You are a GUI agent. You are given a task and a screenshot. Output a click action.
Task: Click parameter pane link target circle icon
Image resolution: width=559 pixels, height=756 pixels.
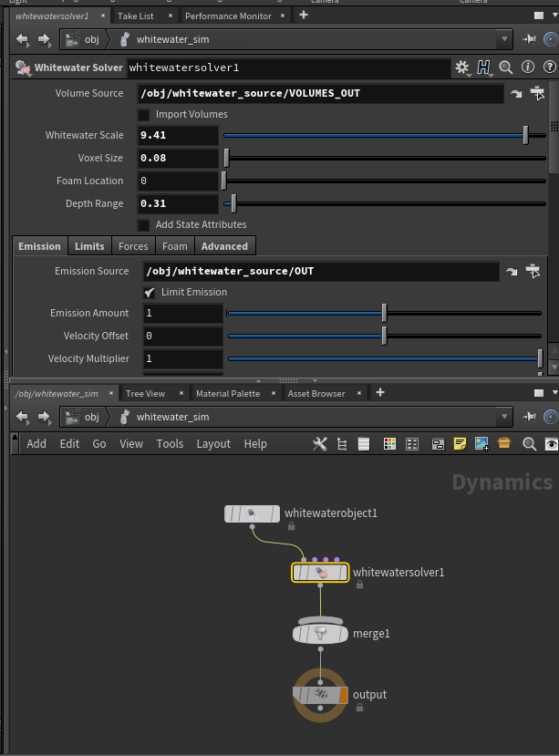(x=551, y=39)
